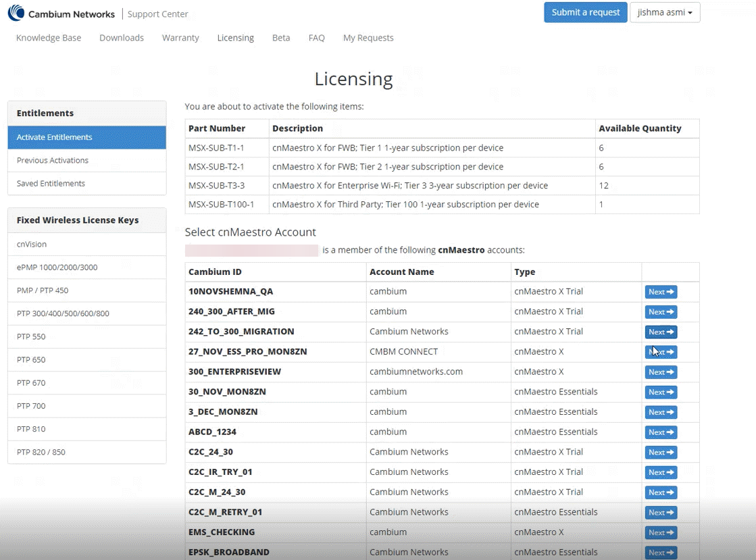
Task: Open the Knowledge Base tab
Action: point(48,38)
